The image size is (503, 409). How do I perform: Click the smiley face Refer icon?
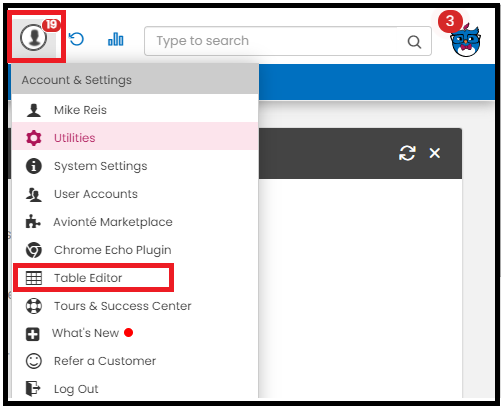coord(34,361)
